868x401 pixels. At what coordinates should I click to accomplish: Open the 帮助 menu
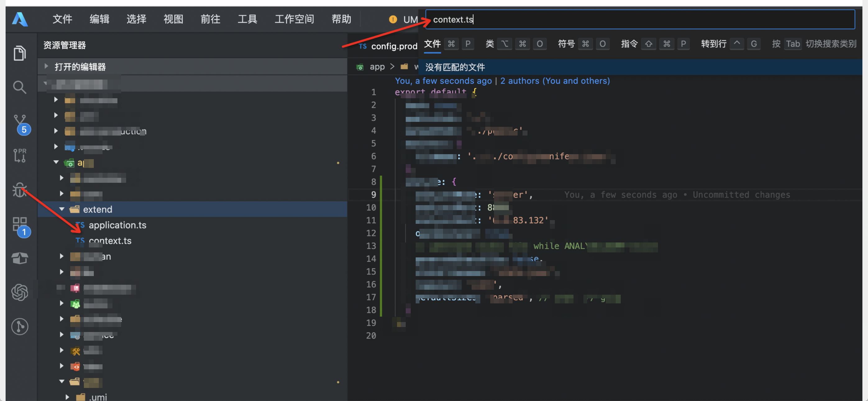pos(341,19)
